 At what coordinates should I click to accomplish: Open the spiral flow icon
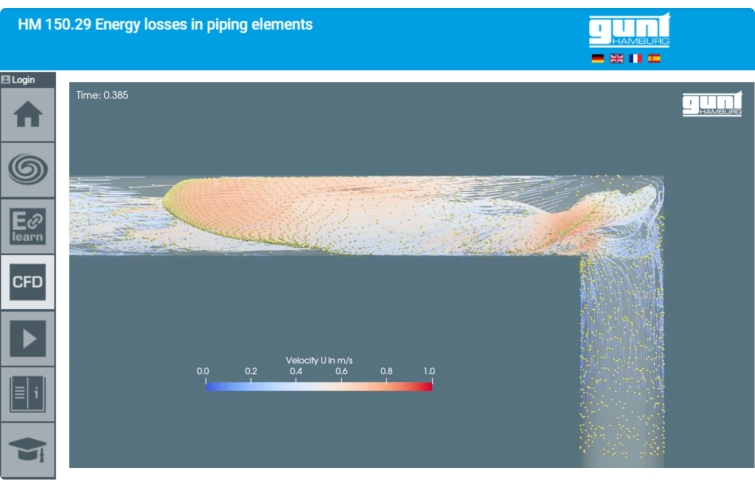point(27,170)
